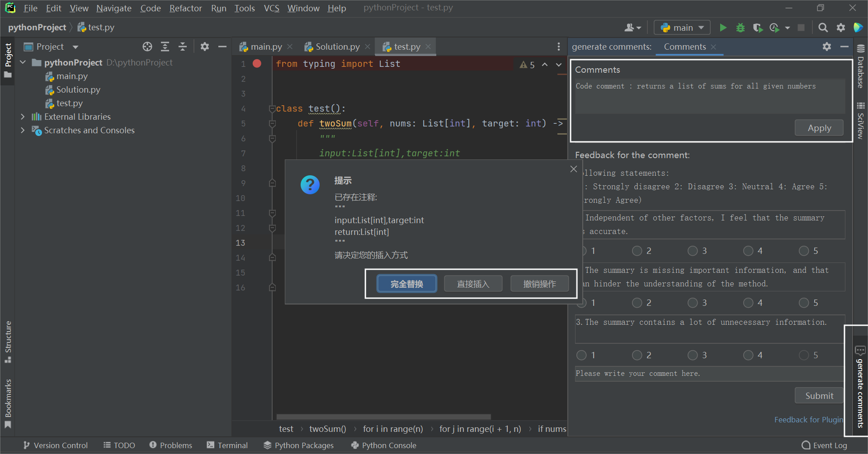
Task: Open Structure tool window
Action: click(x=8, y=342)
